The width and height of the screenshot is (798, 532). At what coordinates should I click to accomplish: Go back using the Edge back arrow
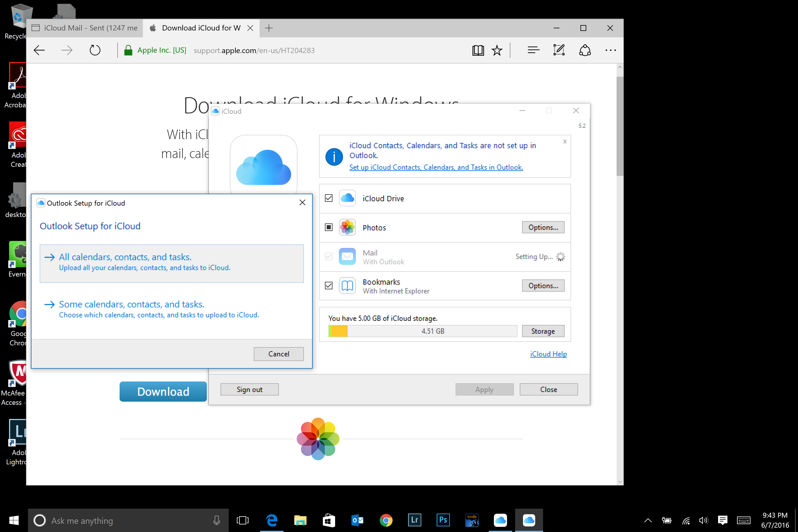pos(39,50)
